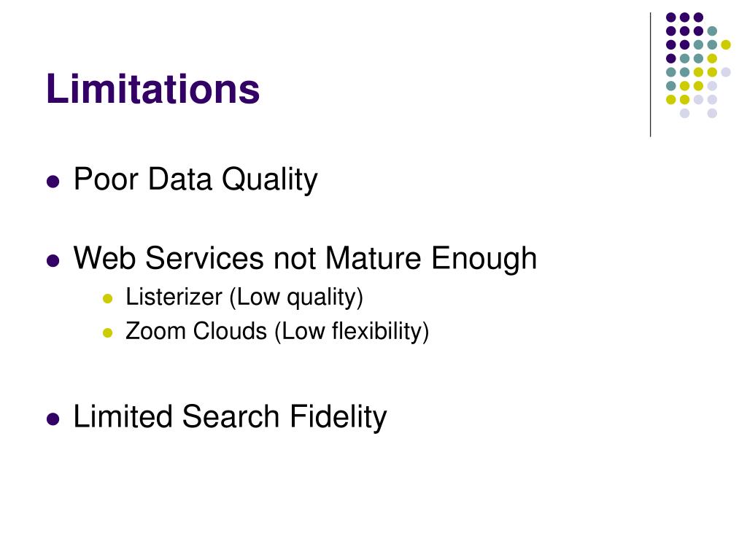Click the vertical divider line near dots

650,75
